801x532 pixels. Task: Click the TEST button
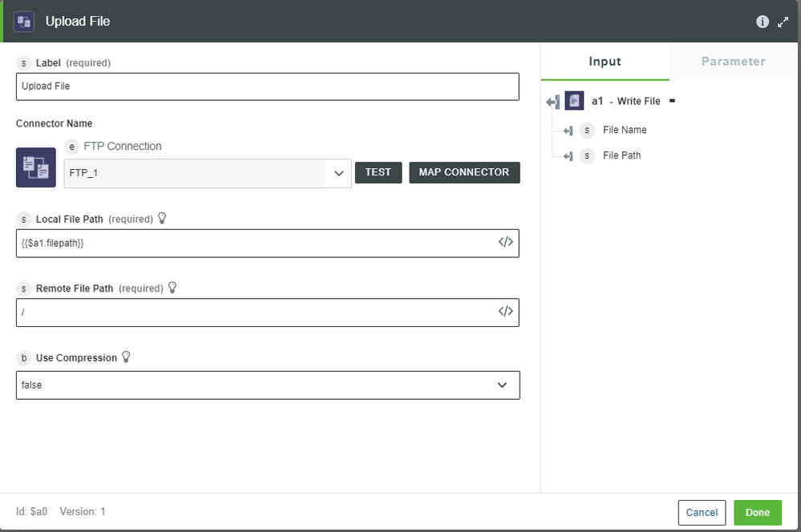click(x=378, y=172)
